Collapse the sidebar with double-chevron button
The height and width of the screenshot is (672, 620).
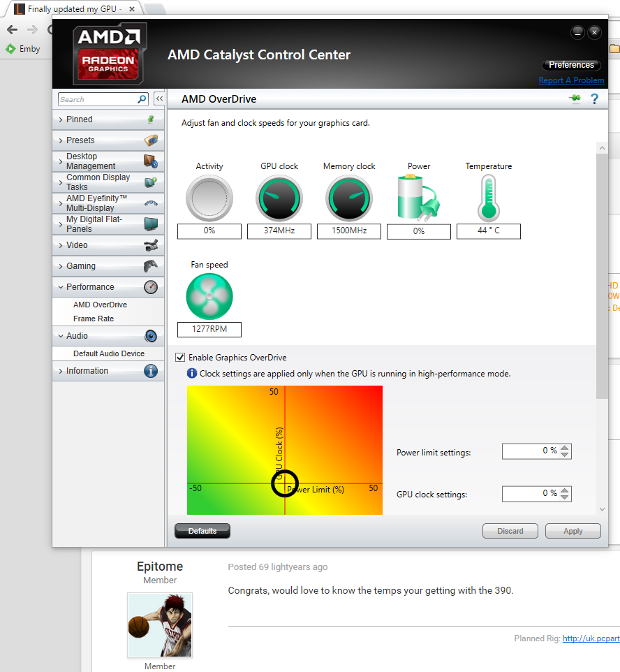point(159,98)
